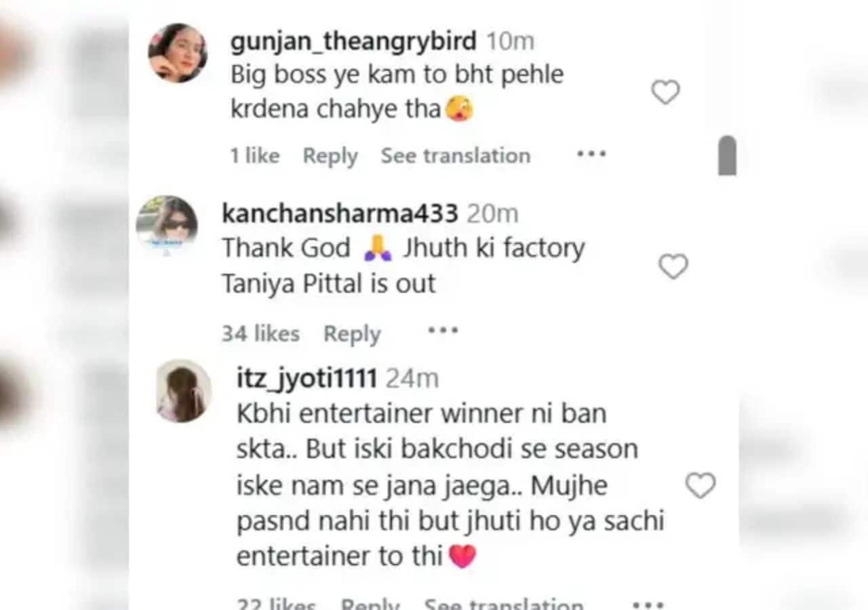Open the 24m timestamp on itz_jyoti1111's comment
868x610 pixels.
[412, 378]
